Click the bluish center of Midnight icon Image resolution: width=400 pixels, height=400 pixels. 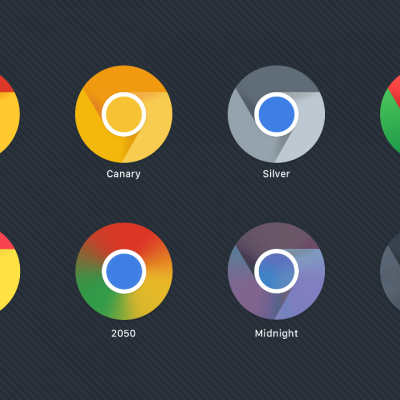tap(276, 271)
